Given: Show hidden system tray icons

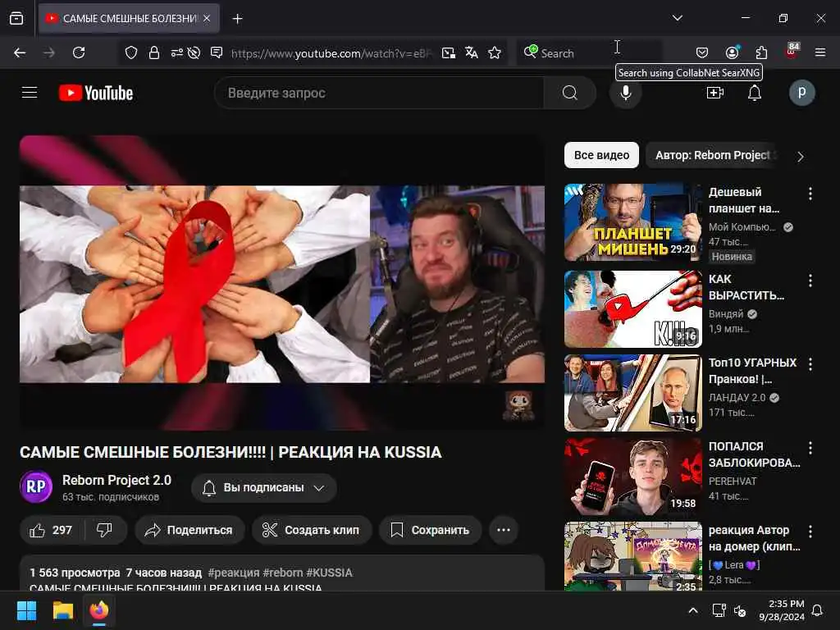Looking at the screenshot, I should (692, 610).
